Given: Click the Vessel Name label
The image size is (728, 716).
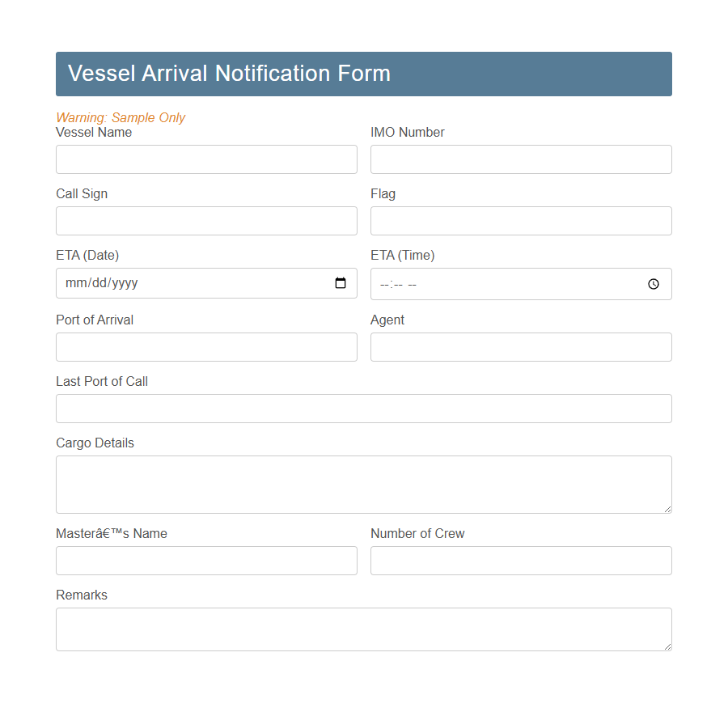Looking at the screenshot, I should [x=93, y=132].
